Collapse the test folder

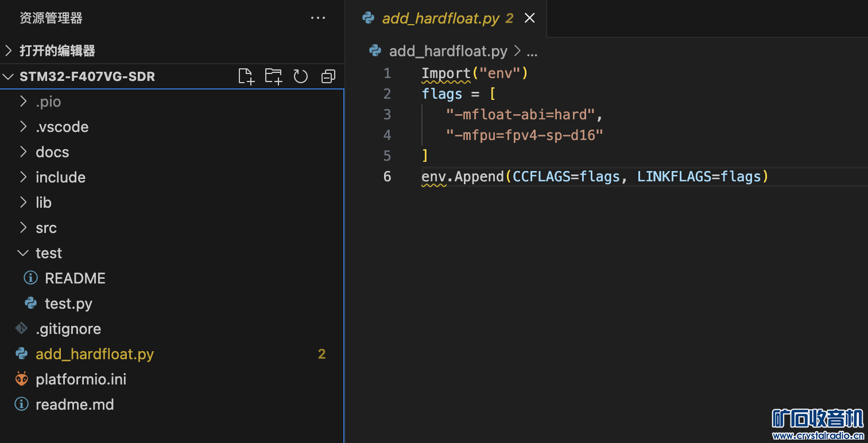[48, 253]
